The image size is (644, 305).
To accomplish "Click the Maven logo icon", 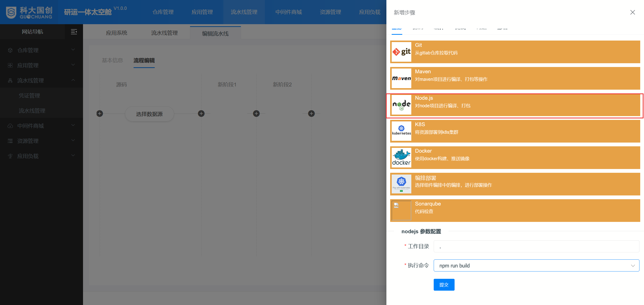I will click(401, 78).
